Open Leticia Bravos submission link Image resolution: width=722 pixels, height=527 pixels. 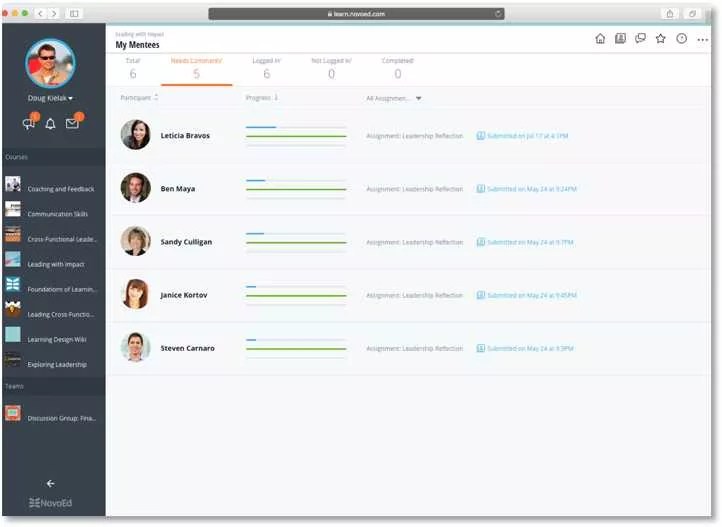pos(527,136)
